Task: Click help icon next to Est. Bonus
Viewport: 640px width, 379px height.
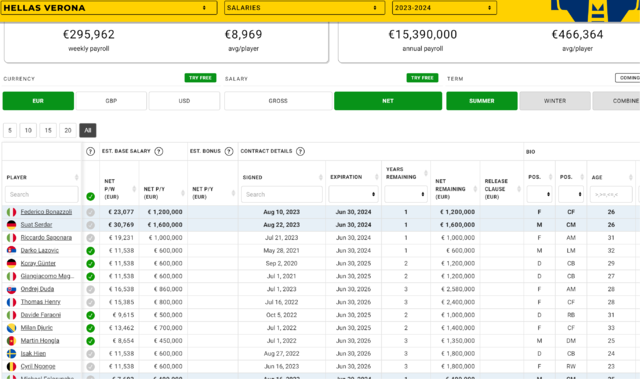Action: [229, 151]
